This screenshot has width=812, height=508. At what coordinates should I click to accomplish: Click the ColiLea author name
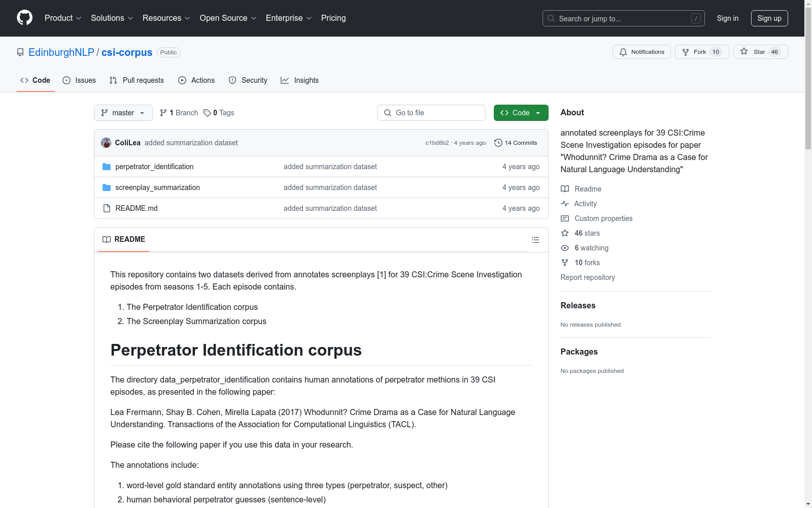click(128, 143)
